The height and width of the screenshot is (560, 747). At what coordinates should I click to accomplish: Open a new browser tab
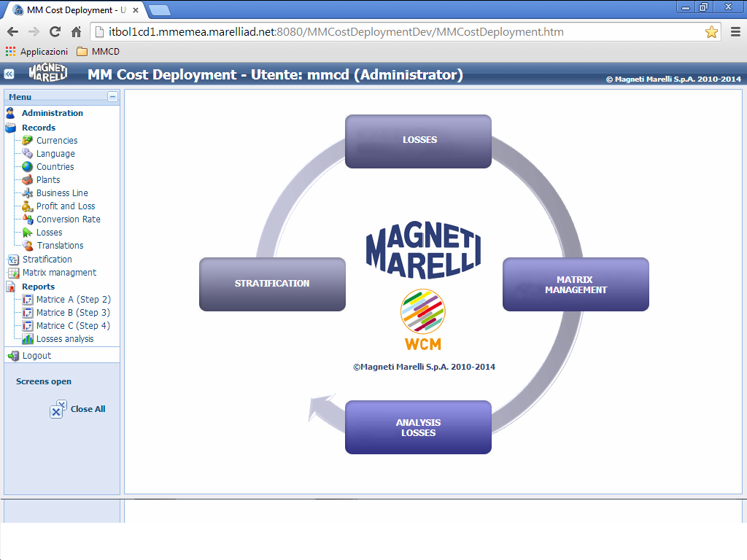click(x=160, y=10)
